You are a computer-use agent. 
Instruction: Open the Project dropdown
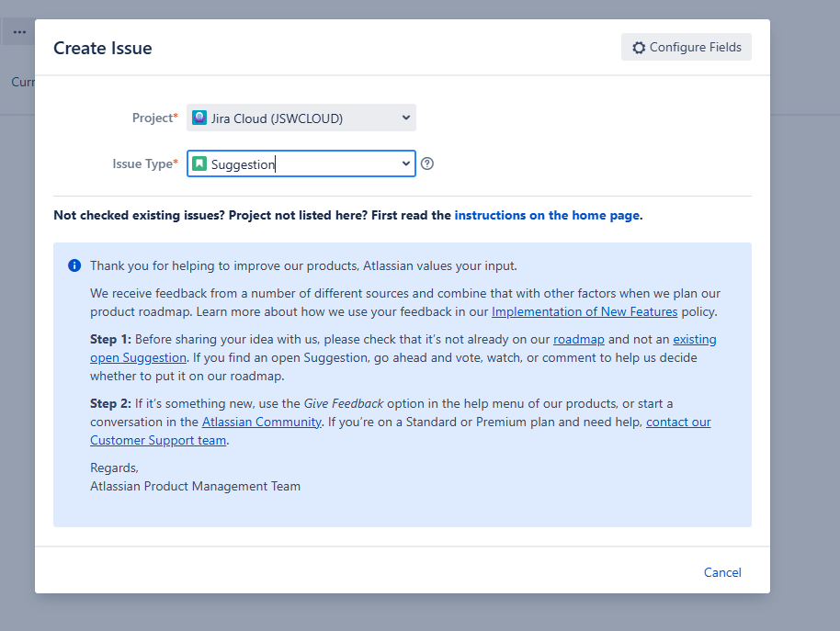click(x=301, y=118)
